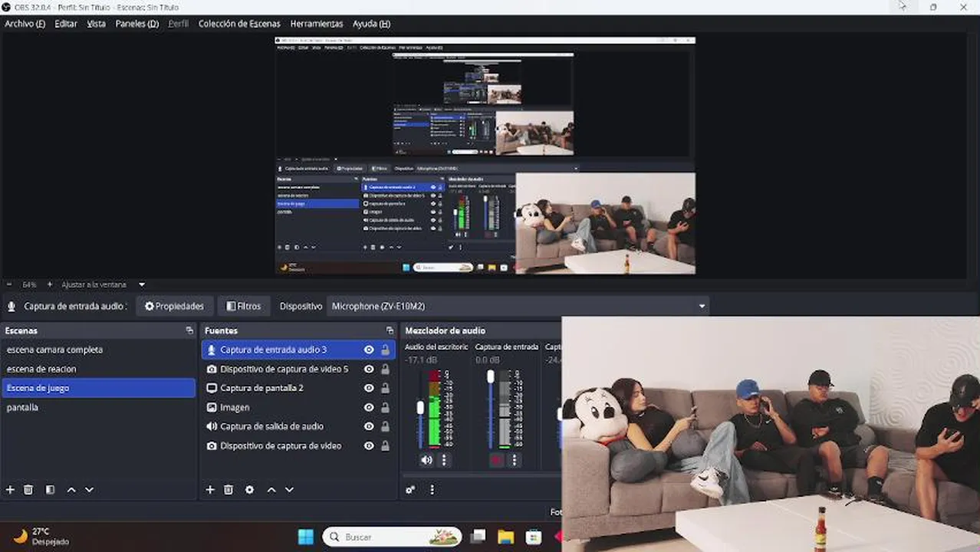Open Dispositivo Microphone (ZV-E10M2) dropdown
Viewport: 980px width, 552px height.
pyautogui.click(x=518, y=306)
